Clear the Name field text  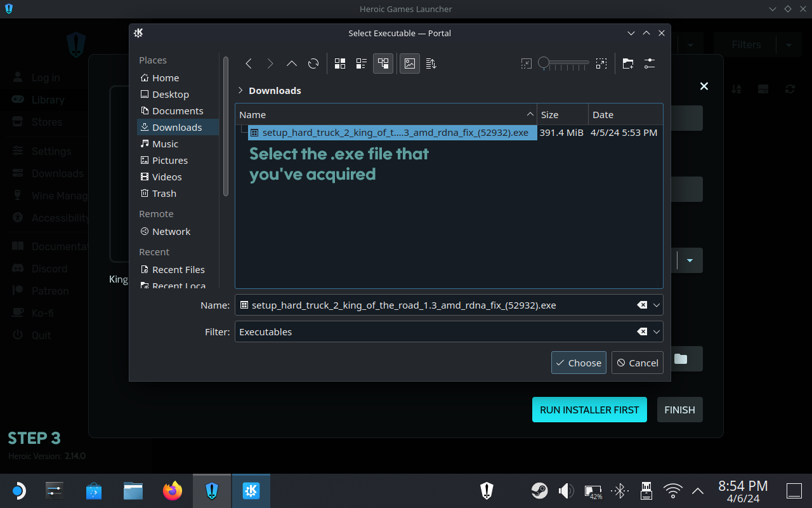642,305
